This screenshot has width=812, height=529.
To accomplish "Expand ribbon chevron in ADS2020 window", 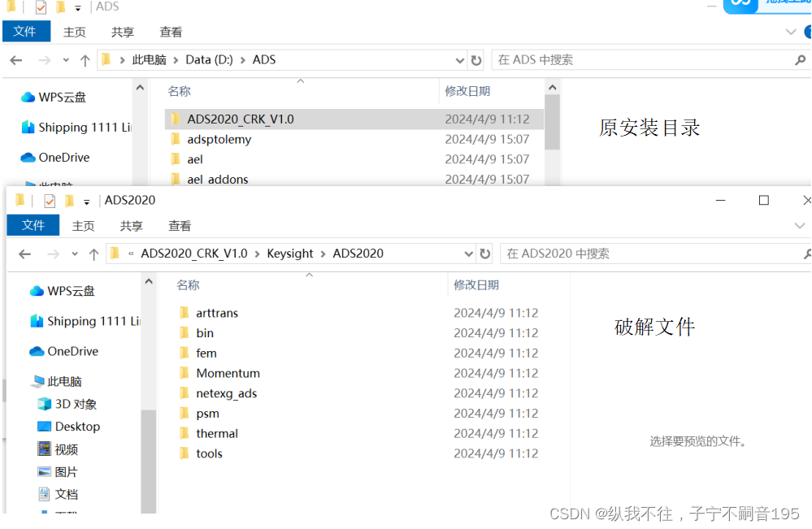I will click(x=800, y=226).
